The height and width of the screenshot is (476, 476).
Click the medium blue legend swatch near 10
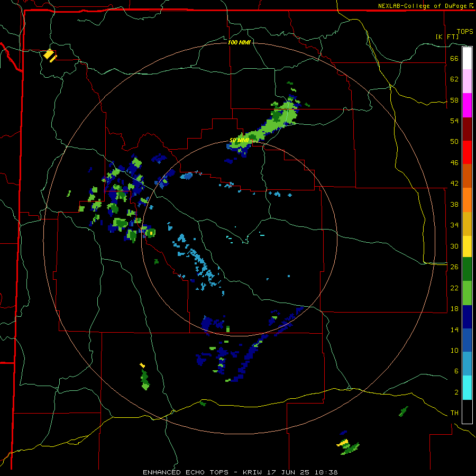coord(467,340)
